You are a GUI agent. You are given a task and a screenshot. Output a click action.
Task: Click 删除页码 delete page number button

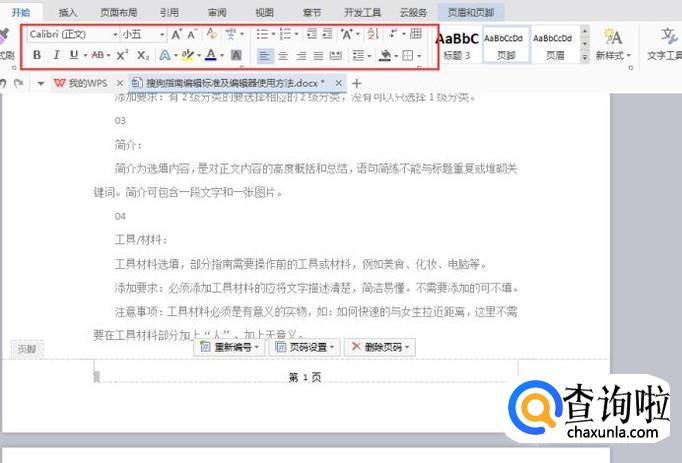(x=380, y=347)
